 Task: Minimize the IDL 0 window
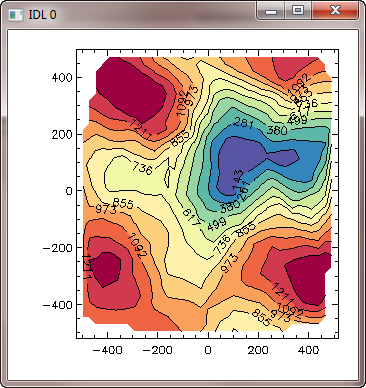point(271,10)
